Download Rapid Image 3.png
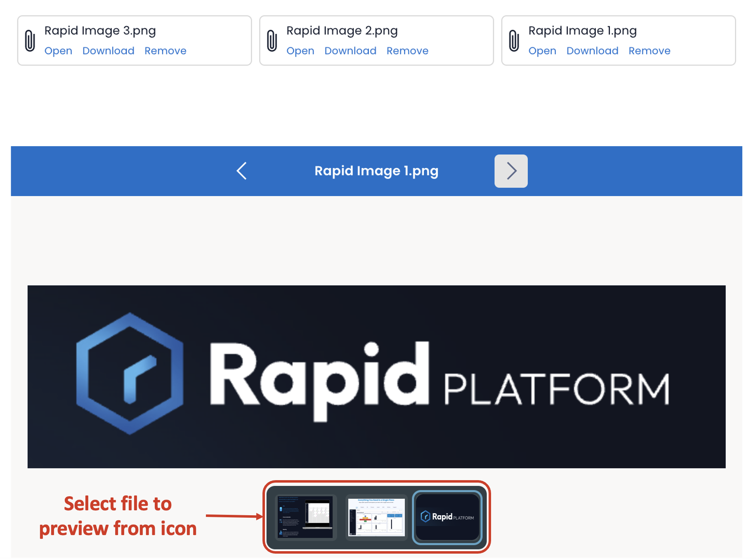 (x=109, y=50)
